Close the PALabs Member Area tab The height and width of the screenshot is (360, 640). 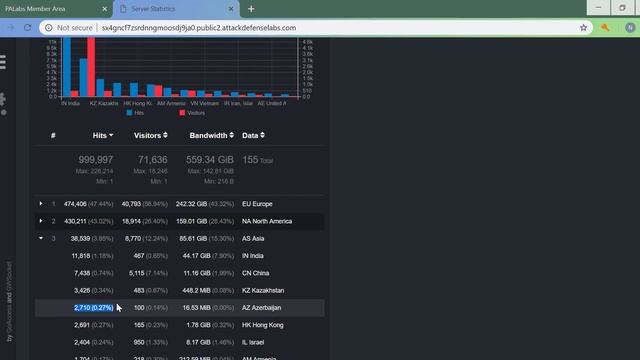pos(104,9)
